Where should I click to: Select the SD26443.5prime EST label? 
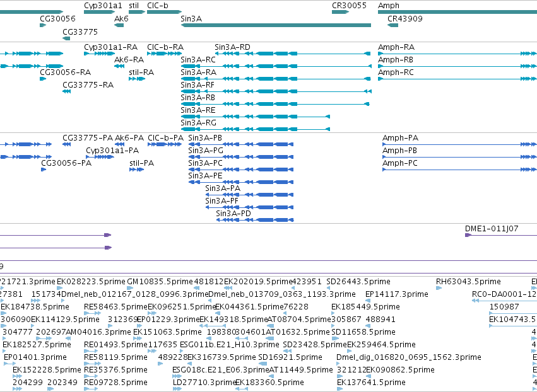(358, 282)
